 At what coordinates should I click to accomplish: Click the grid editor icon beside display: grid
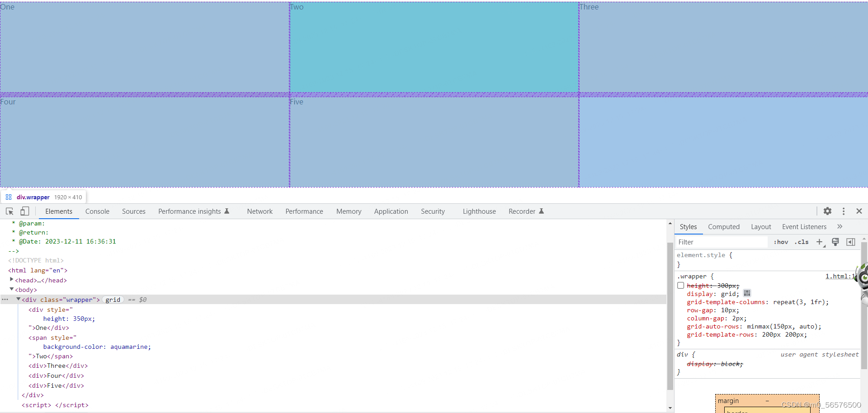pos(747,293)
